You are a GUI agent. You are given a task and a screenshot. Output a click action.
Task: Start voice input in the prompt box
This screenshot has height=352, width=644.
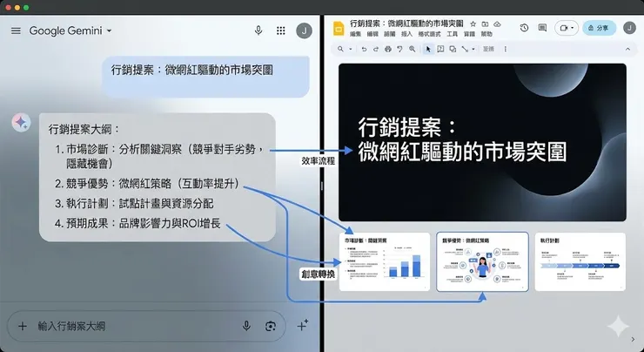[246, 327]
